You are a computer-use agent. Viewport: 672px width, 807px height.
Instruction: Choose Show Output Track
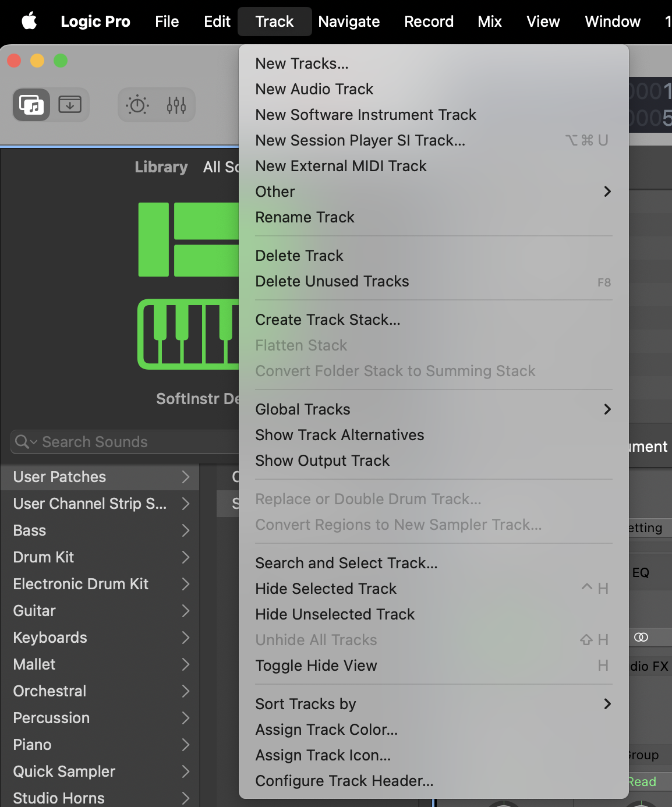[322, 461]
